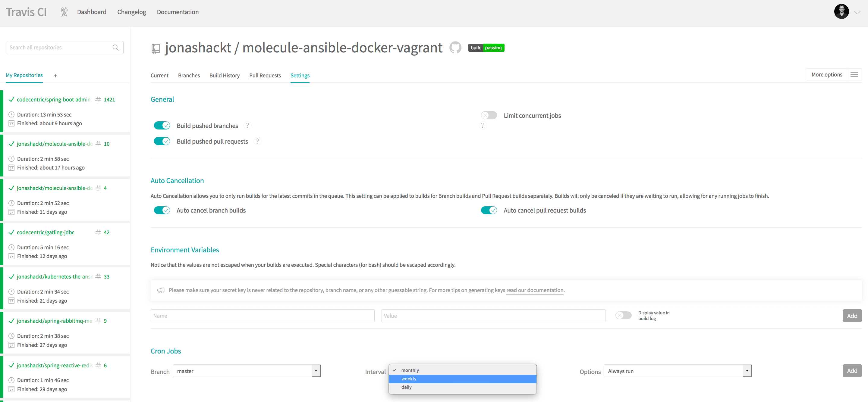Open the More options hamburger menu icon
This screenshot has width=868, height=402.
point(854,75)
